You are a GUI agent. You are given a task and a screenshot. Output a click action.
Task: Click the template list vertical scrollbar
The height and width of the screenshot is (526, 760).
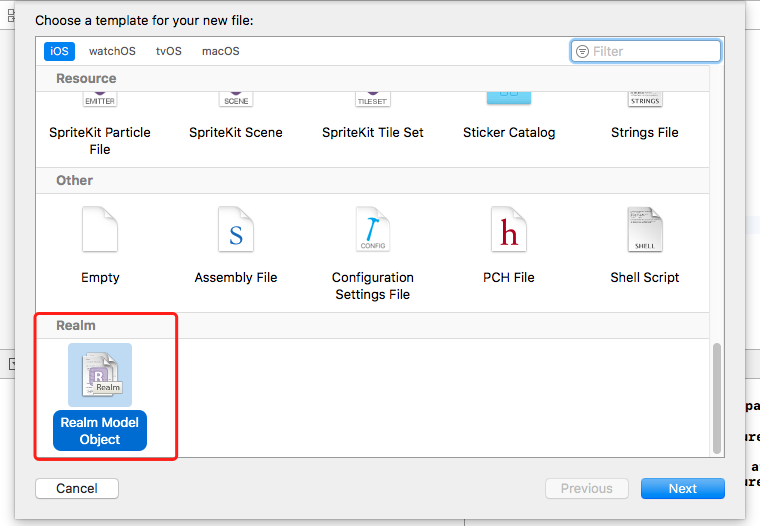click(x=717, y=398)
